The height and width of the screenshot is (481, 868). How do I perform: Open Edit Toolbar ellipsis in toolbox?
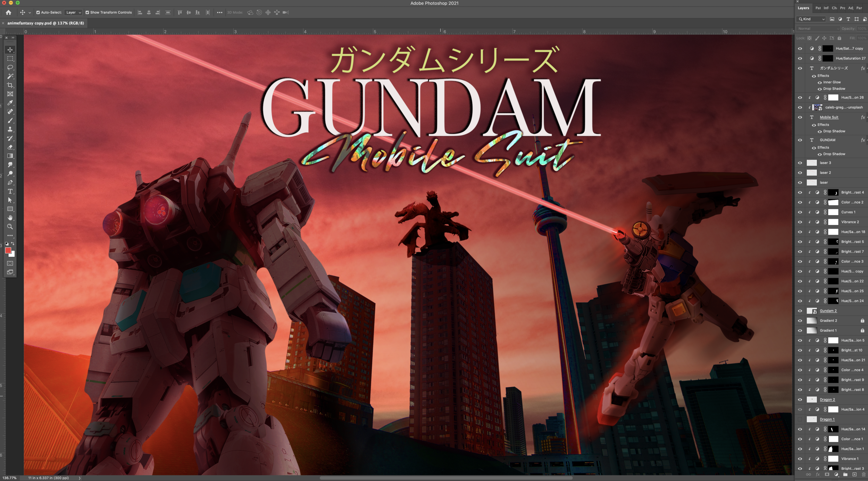click(x=10, y=236)
